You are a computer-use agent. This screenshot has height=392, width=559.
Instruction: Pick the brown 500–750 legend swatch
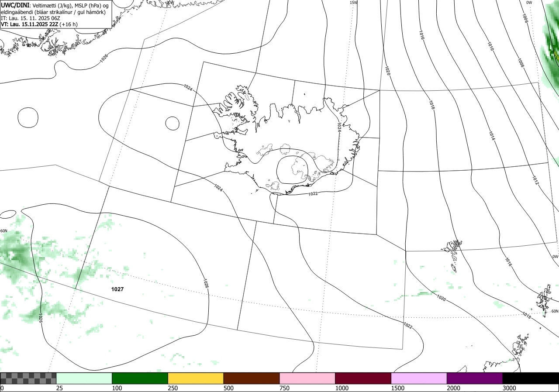point(252,378)
